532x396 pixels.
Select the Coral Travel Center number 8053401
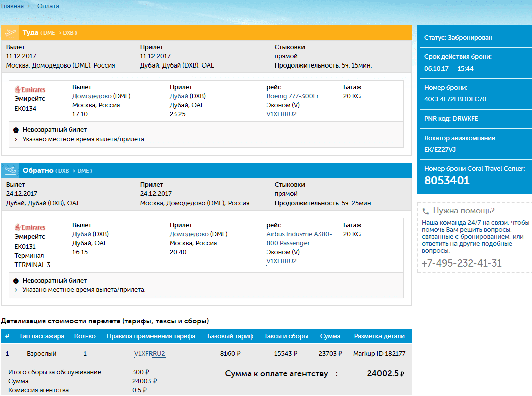[447, 180]
